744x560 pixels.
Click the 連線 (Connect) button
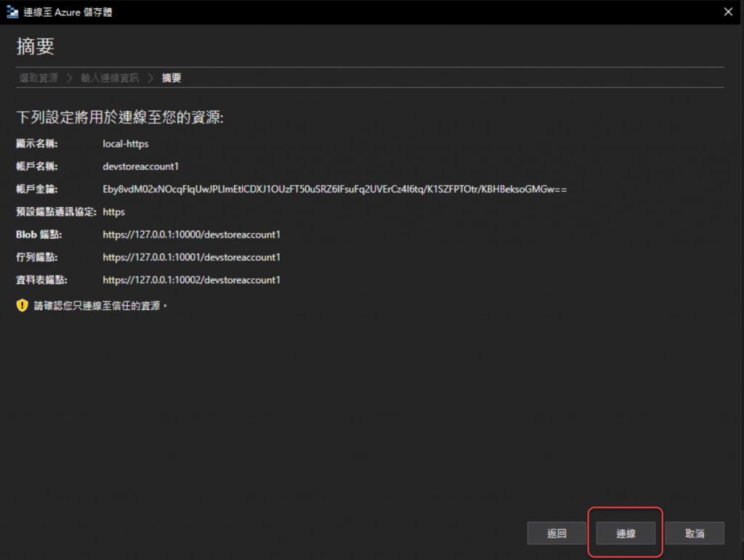coord(626,533)
